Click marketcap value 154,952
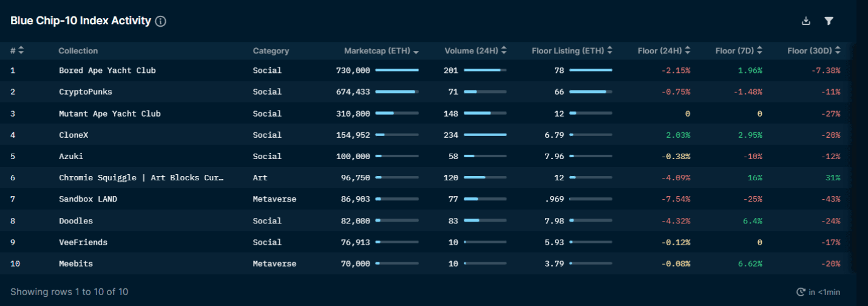 pos(353,135)
